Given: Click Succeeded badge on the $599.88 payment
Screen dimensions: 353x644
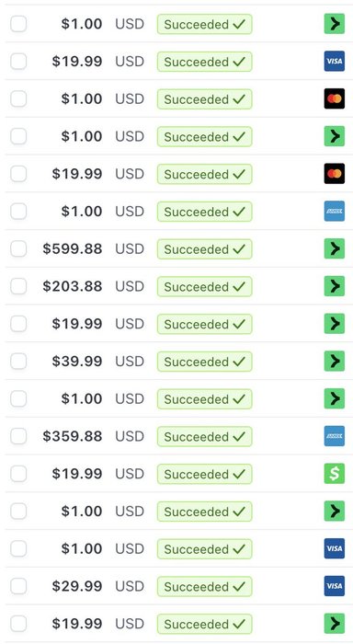Looking at the screenshot, I should click(x=204, y=249).
